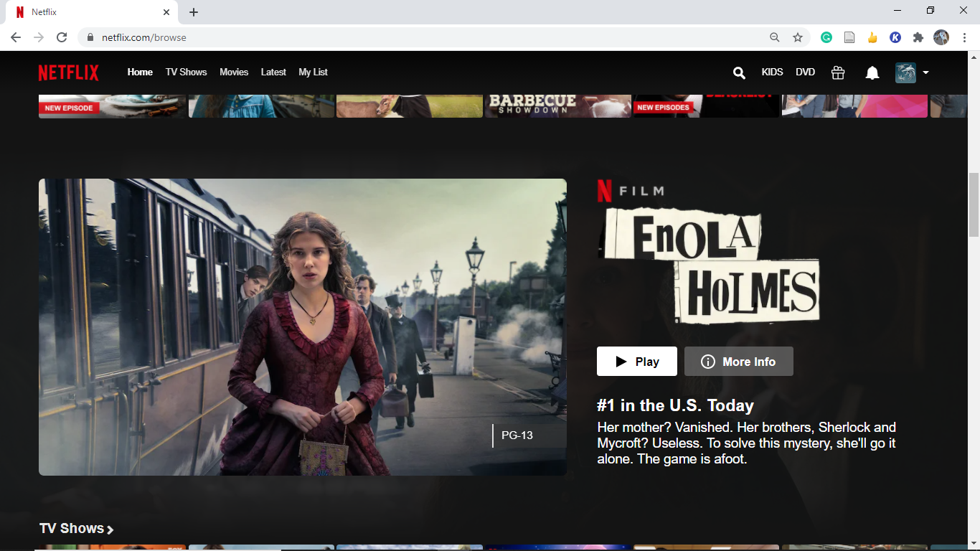
Task: Click the Netflix logo
Action: pos(69,72)
